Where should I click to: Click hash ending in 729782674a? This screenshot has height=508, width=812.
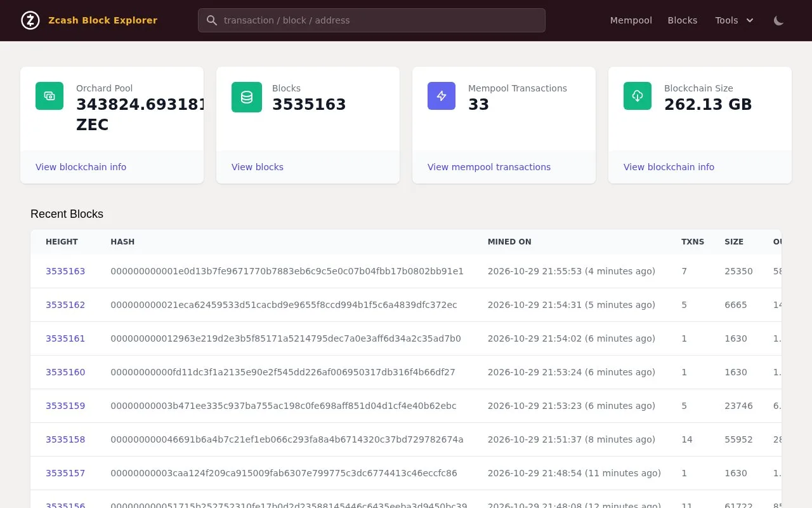[x=287, y=439]
